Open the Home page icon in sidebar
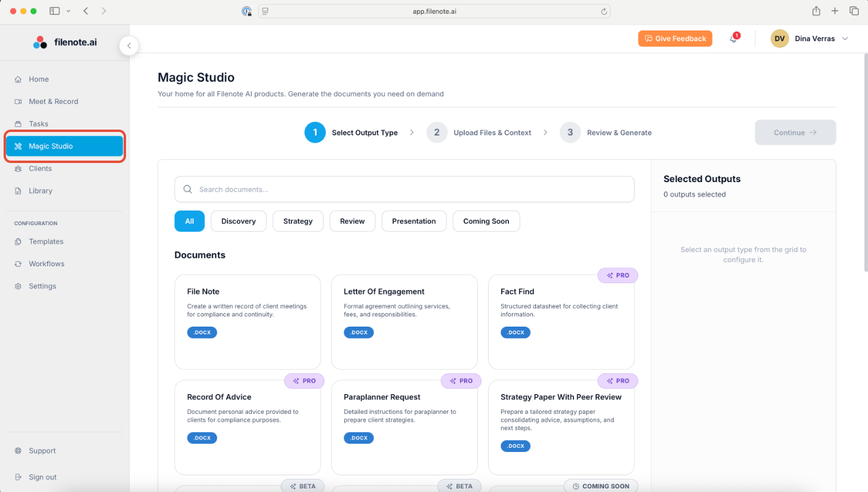The height and width of the screenshot is (492, 868). pos(18,79)
